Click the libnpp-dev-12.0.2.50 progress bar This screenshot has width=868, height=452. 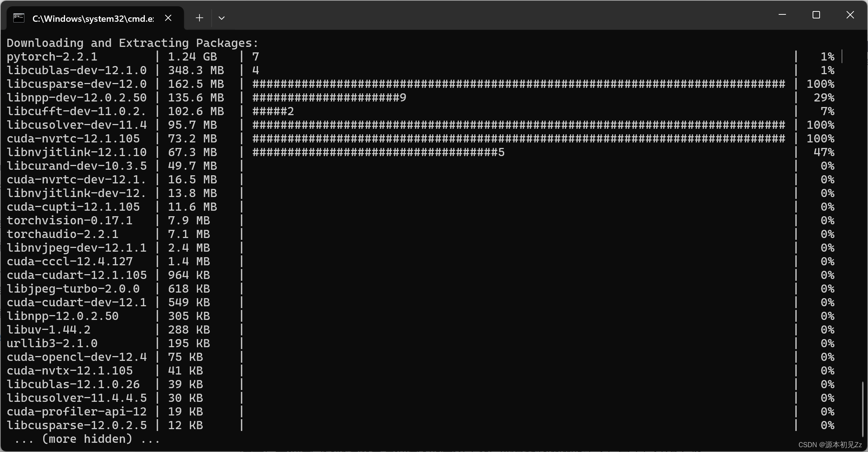pos(329,98)
